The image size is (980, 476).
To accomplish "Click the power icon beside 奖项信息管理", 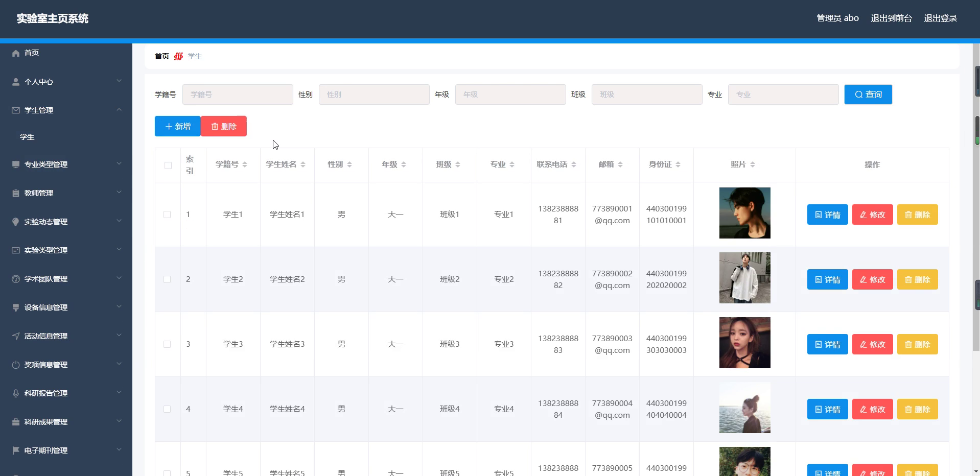I will pyautogui.click(x=16, y=365).
